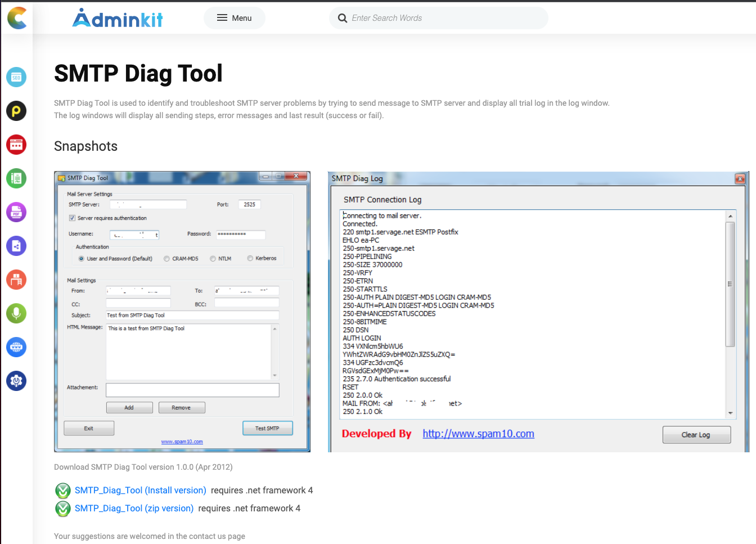Click the 'AUTH LOGIN' log line
Screen dimensions: 756x544
(362, 338)
